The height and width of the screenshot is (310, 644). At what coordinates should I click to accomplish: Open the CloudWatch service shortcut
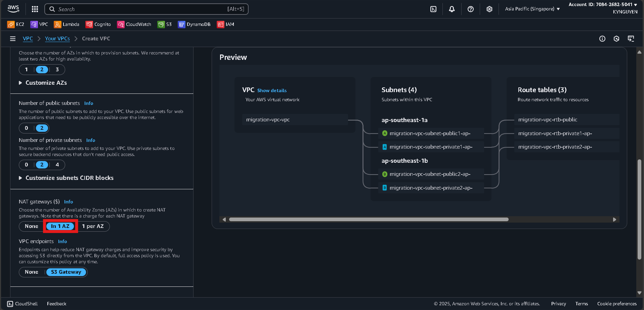click(x=134, y=24)
